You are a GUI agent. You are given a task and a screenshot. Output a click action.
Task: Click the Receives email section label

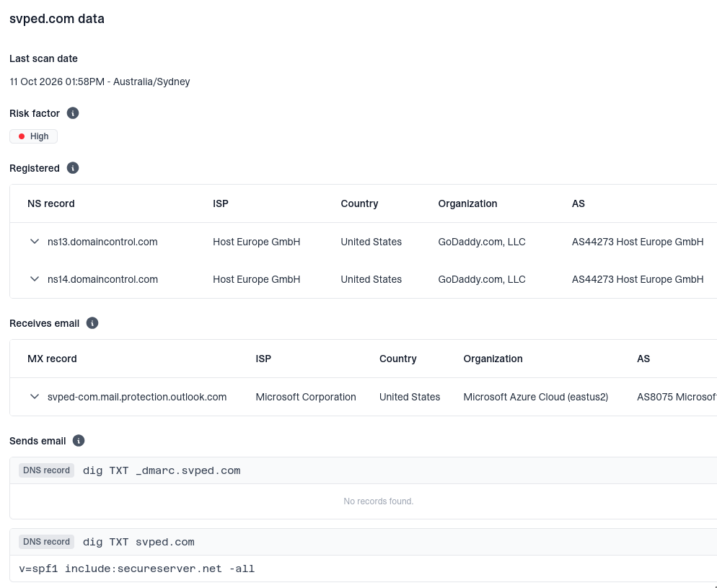coord(44,323)
